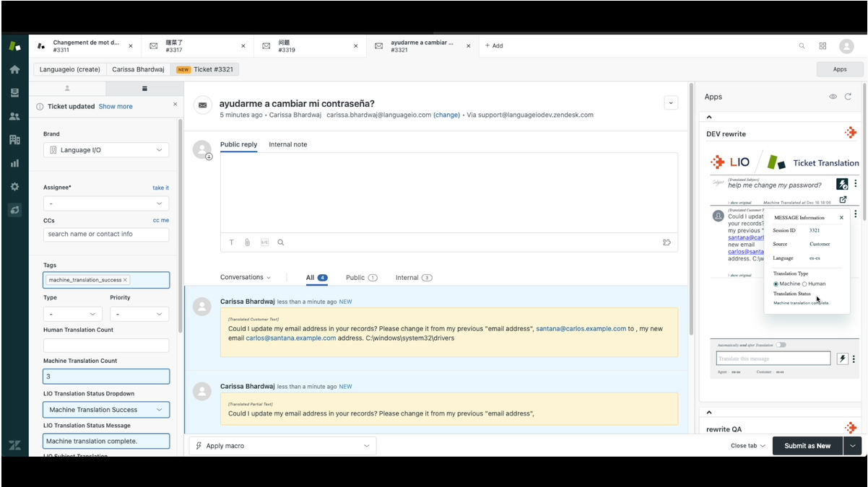This screenshot has width=868, height=487.
Task: Click Show more in Ticket updated notice
Action: (116, 106)
